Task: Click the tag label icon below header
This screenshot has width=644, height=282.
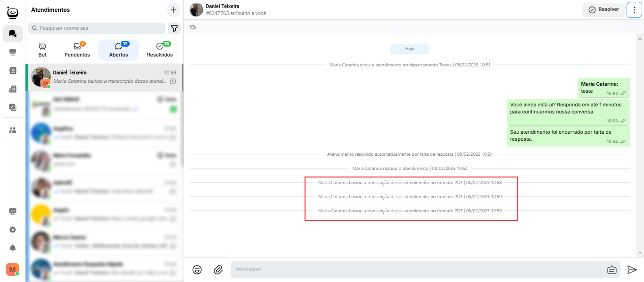Action: coord(193,27)
